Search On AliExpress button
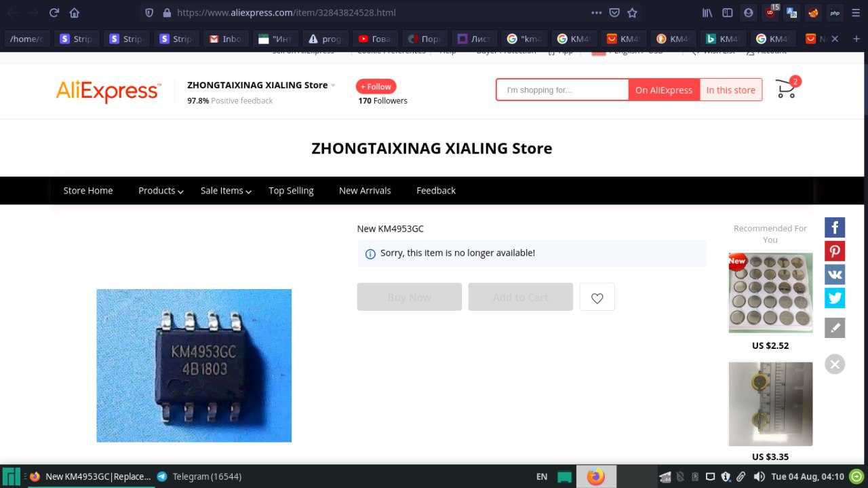 click(x=664, y=90)
